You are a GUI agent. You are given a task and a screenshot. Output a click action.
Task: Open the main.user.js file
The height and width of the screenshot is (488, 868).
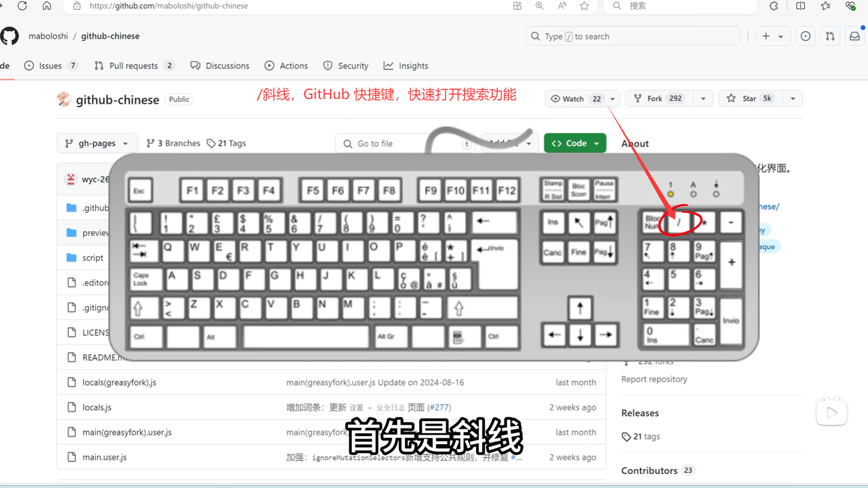point(104,457)
